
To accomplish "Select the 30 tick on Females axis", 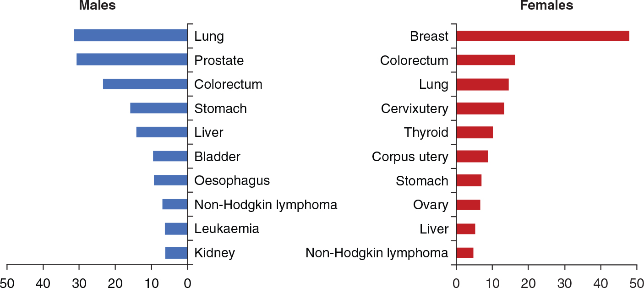I will coord(564,282).
